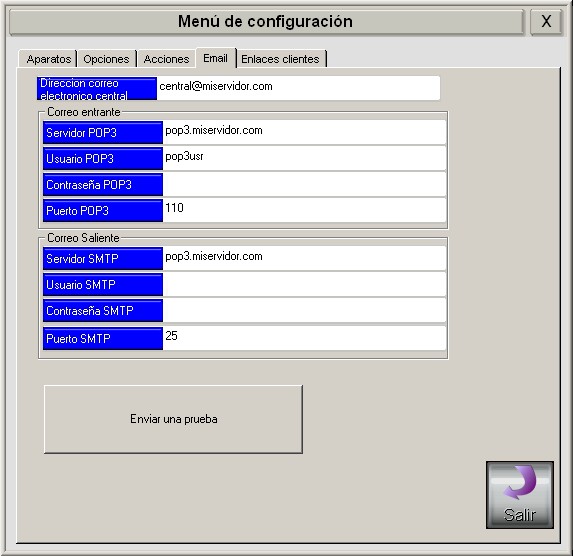The width and height of the screenshot is (573, 556).
Task: Click the blue Puerto POP3 label
Action: pos(103,210)
